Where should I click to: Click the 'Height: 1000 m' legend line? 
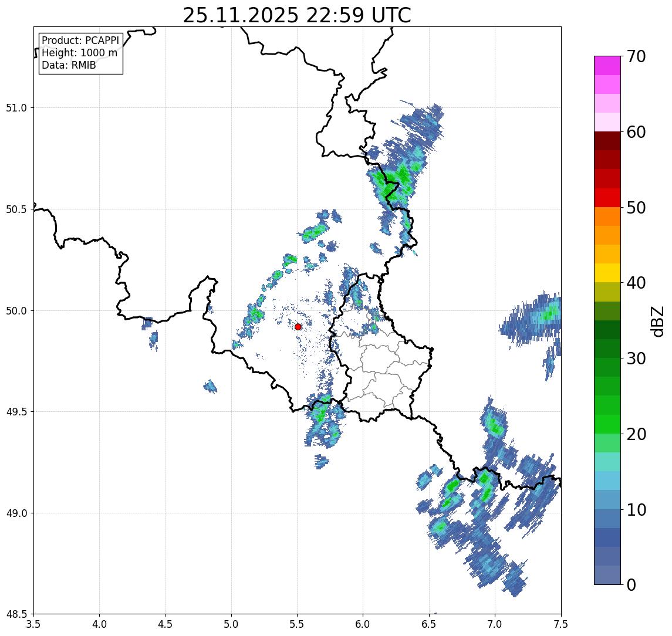tap(79, 53)
